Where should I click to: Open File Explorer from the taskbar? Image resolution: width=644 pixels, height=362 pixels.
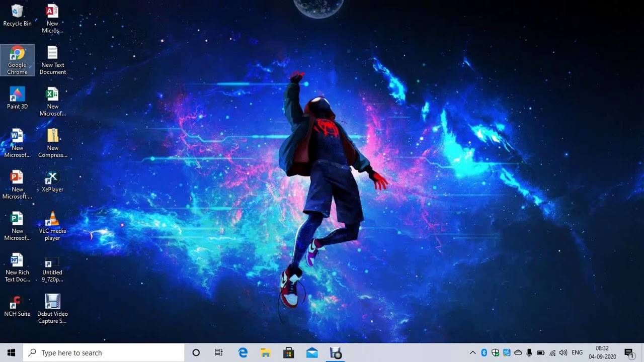[266, 352]
